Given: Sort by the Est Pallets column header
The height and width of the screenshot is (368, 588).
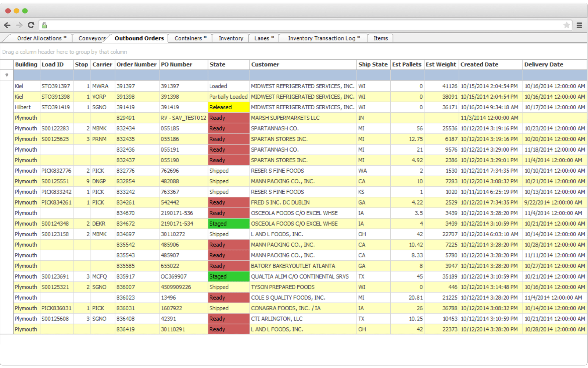Looking at the screenshot, I should click(x=407, y=64).
